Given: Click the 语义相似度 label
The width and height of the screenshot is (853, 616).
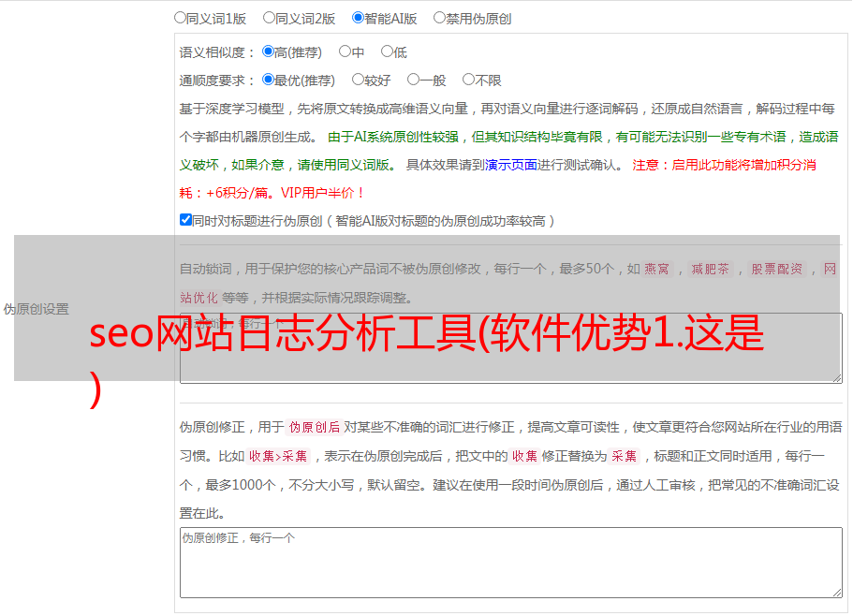Looking at the screenshot, I should click(x=217, y=52).
